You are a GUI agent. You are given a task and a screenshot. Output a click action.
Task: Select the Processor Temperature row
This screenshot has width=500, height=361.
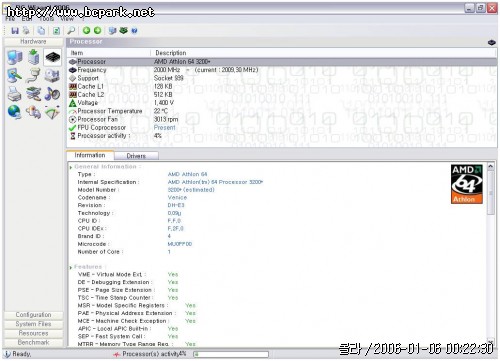pyautogui.click(x=282, y=111)
